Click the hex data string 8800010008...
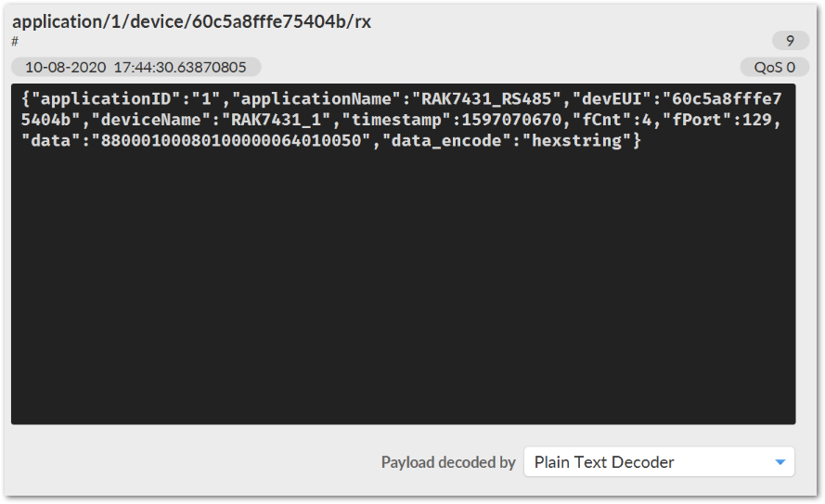Viewport: 825px width, 504px height. [x=231, y=140]
